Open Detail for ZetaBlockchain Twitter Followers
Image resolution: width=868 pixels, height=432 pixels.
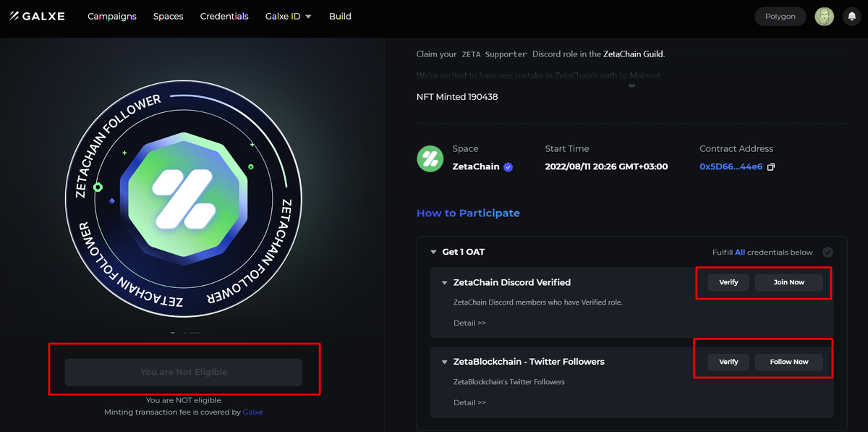click(x=469, y=402)
